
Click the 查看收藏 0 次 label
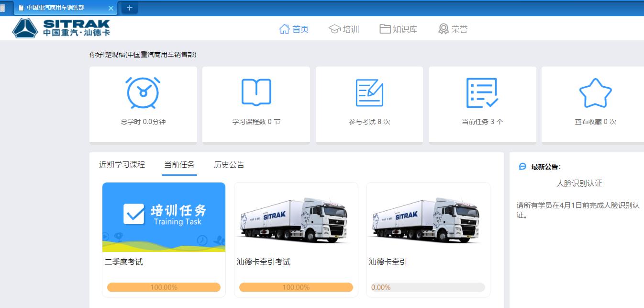596,122
